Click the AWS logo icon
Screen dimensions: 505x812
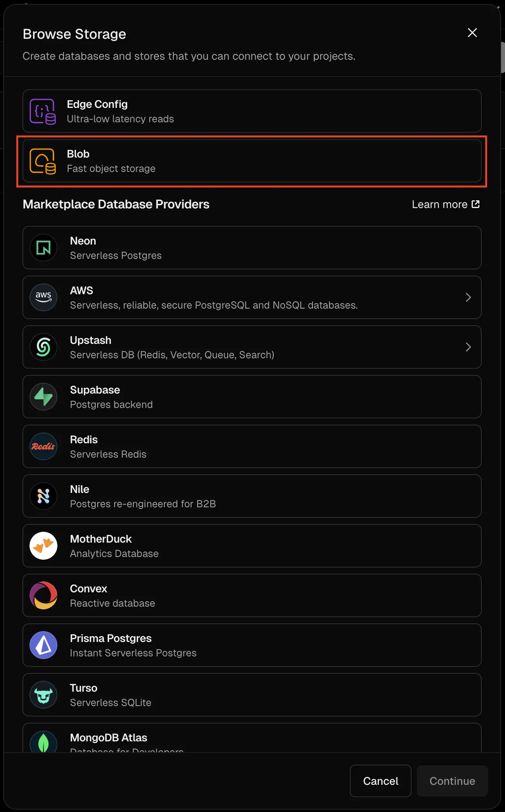tap(43, 297)
